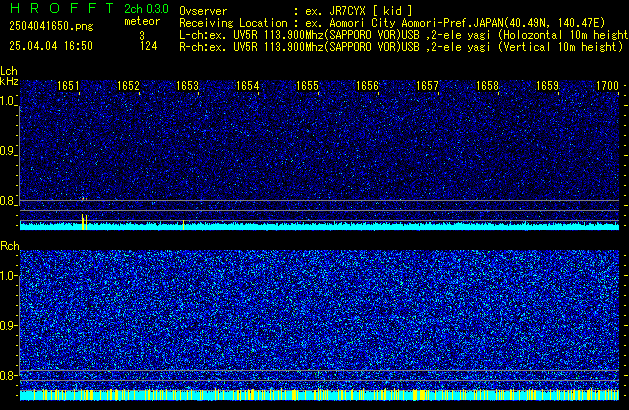629x410 pixels.
Task: Click the Rch 0.8 frequency label
Action: (8, 375)
